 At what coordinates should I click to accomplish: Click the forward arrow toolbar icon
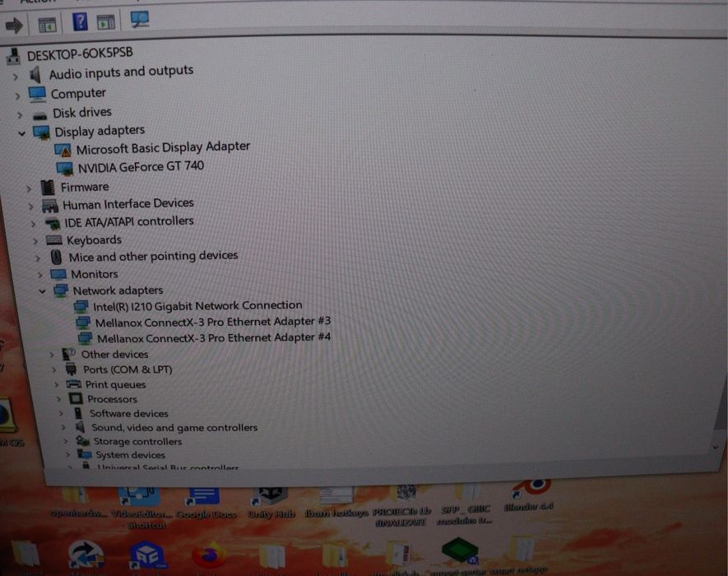point(14,25)
